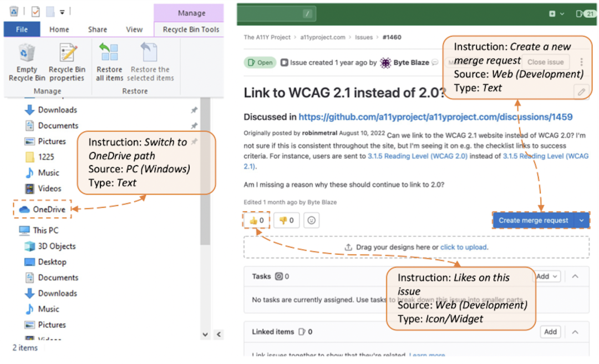Click the navigation pane scroll-down arrow
599x364 pixels.
(205, 335)
